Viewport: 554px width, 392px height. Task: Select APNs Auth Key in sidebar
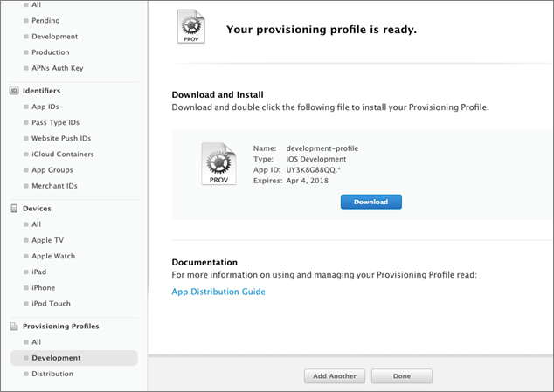coord(58,68)
